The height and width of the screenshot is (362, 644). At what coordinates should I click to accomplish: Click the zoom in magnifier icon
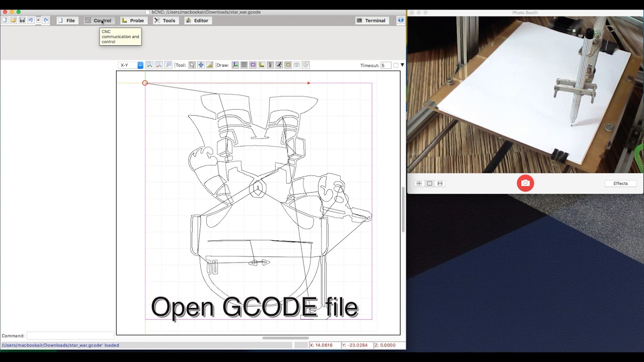coord(149,65)
